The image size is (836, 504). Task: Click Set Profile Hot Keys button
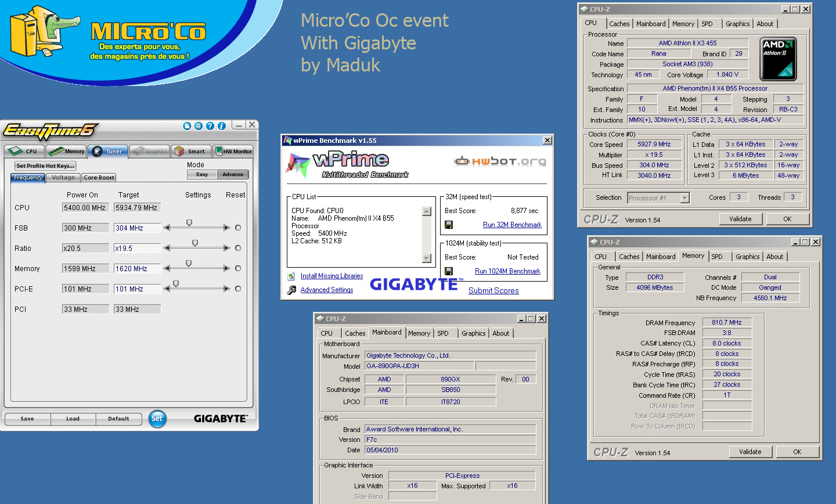coord(45,165)
